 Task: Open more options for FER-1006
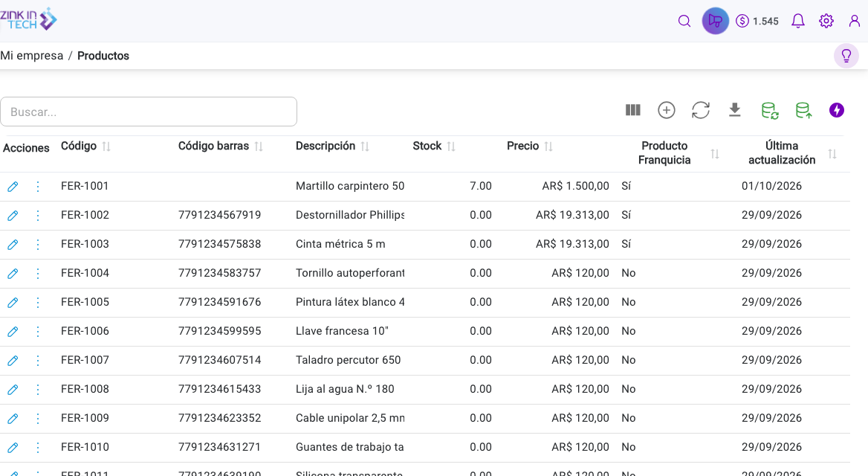point(38,332)
